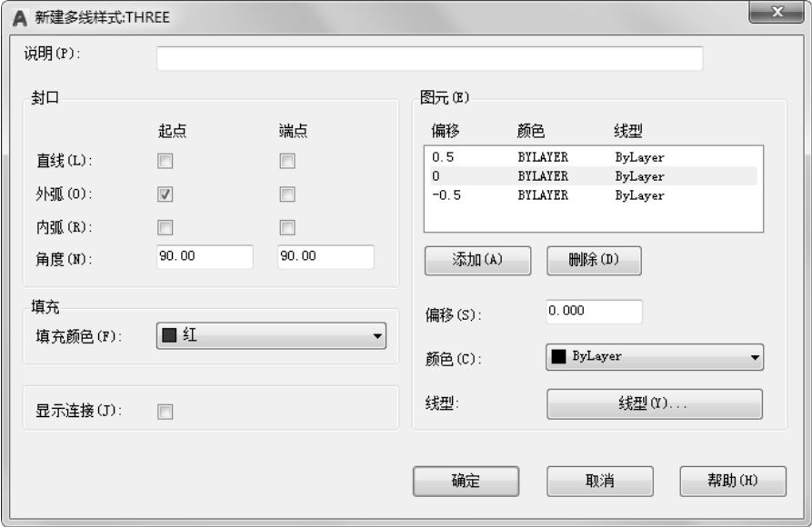Enable the 直线 start point checkbox
The image size is (812, 527).
pyautogui.click(x=165, y=161)
